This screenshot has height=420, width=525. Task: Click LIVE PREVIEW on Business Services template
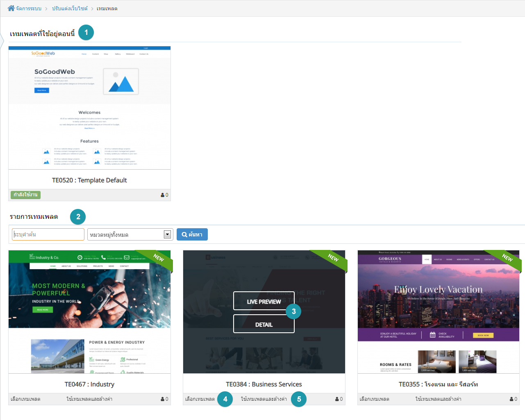[x=264, y=302]
